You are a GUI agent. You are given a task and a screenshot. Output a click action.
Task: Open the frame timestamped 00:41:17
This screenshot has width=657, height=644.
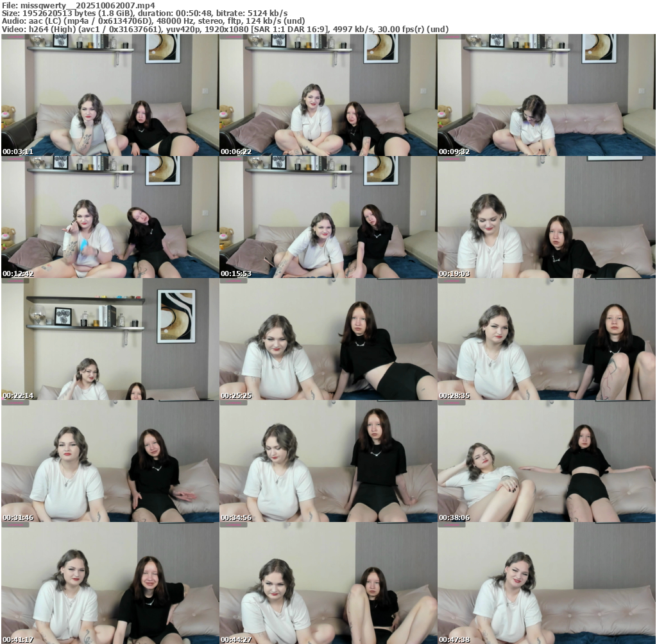point(110,583)
